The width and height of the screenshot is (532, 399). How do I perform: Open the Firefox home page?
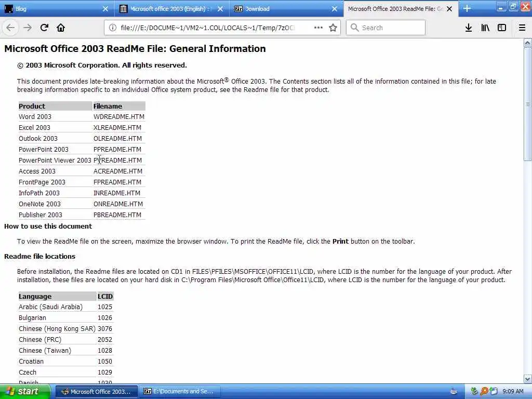[61, 28]
